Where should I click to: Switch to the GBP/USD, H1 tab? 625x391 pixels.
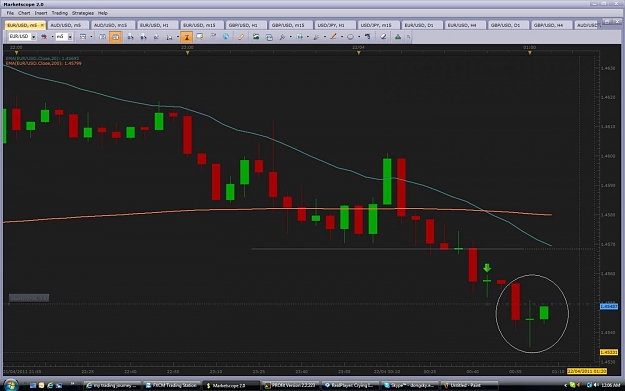click(245, 25)
